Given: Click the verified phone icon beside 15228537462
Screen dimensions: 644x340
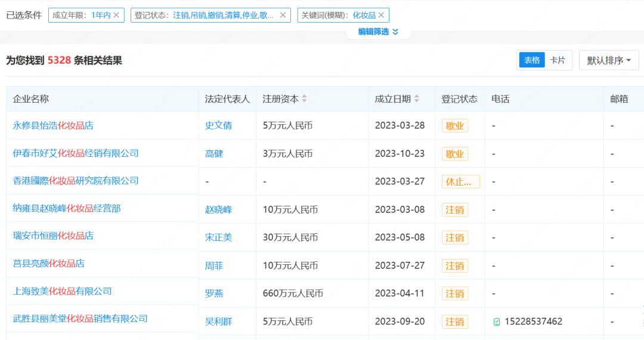Looking at the screenshot, I should pyautogui.click(x=497, y=322).
